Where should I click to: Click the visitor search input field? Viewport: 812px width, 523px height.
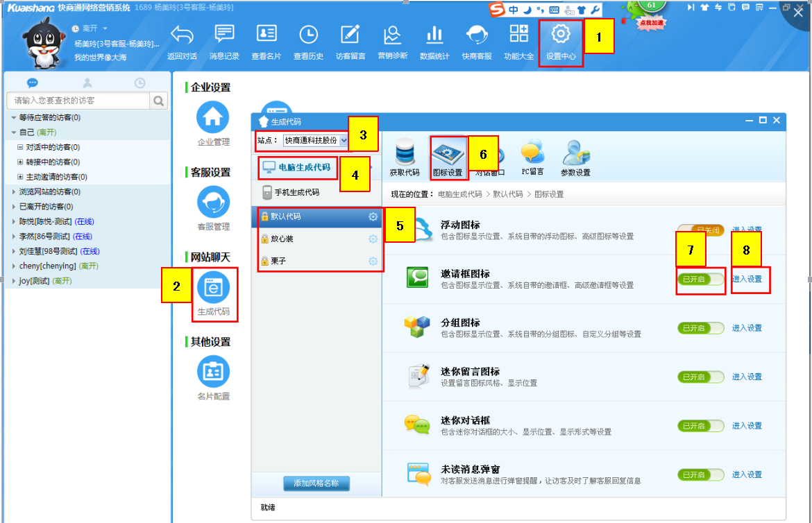point(78,101)
